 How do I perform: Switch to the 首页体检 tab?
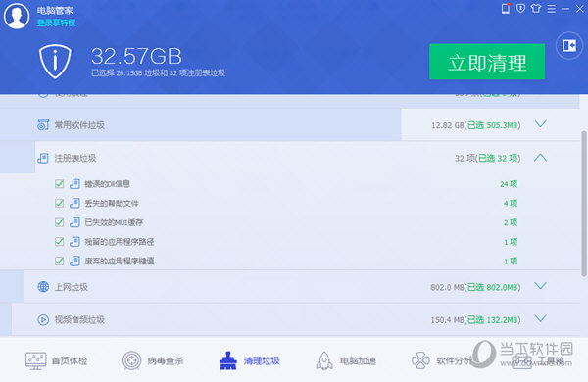tap(56, 360)
